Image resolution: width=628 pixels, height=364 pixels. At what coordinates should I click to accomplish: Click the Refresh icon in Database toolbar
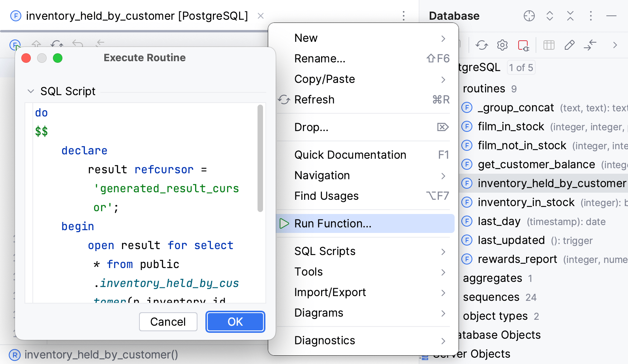[x=481, y=45]
